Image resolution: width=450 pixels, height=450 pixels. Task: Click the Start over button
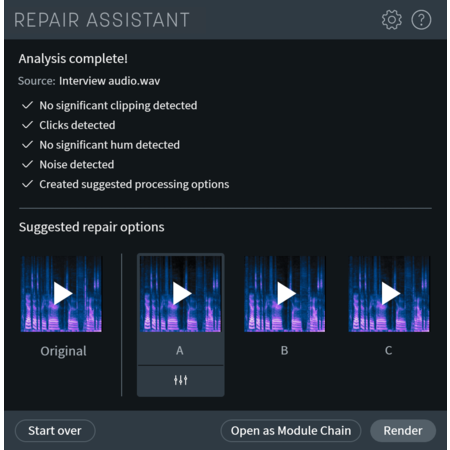click(x=55, y=431)
